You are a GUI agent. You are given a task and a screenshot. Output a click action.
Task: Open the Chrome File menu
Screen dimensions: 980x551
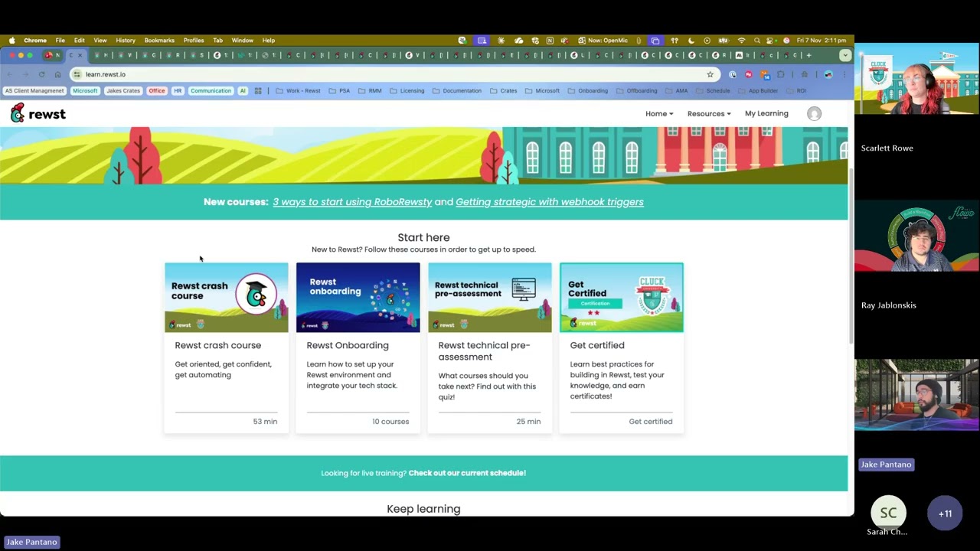[x=60, y=40]
